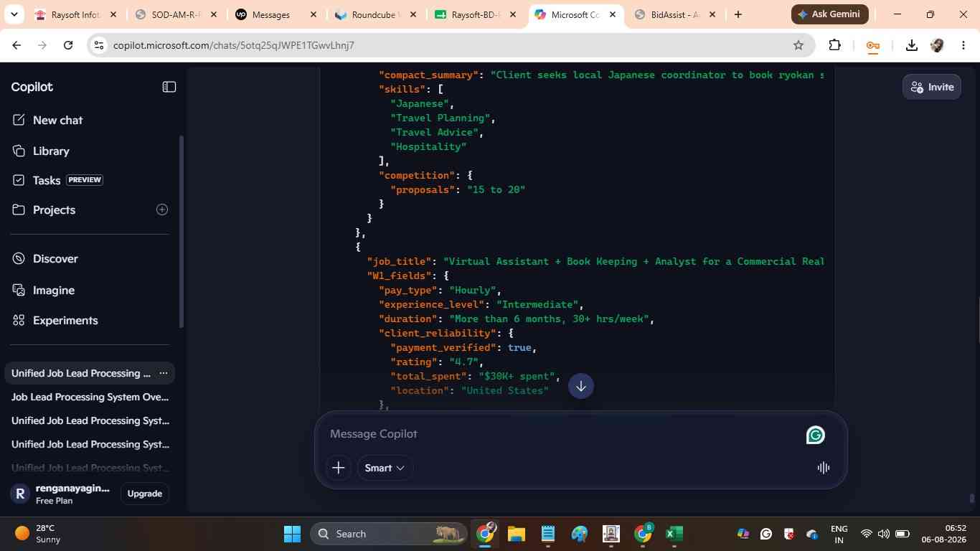This screenshot has width=980, height=551.
Task: Switch to the BidAssist browser tab
Action: pos(674,14)
